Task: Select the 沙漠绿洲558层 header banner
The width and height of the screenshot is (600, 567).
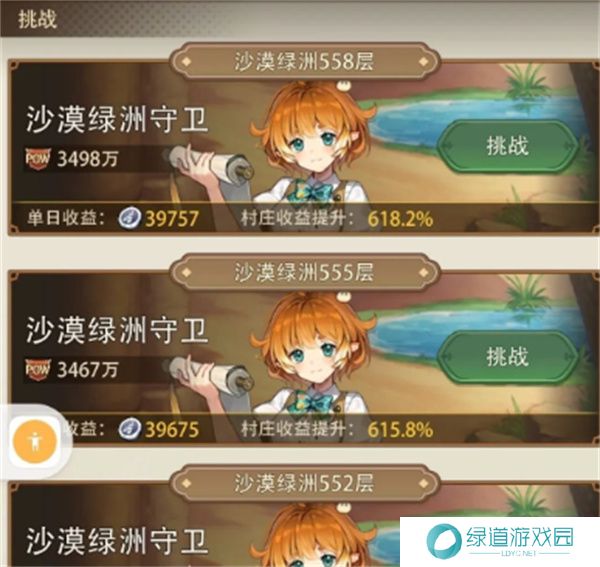Action: point(305,62)
